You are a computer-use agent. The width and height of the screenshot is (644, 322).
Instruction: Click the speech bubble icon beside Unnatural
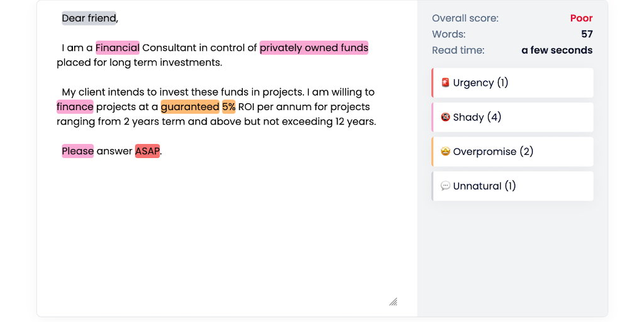click(445, 186)
